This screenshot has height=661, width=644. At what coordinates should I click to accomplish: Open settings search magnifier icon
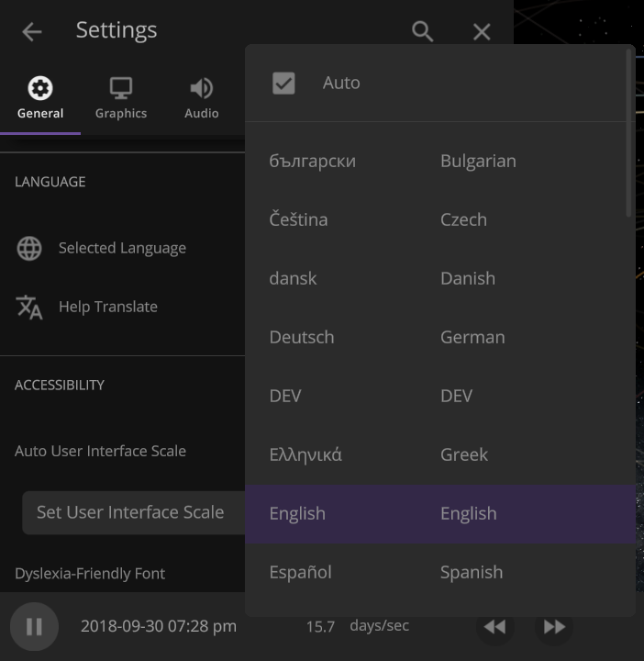point(423,31)
